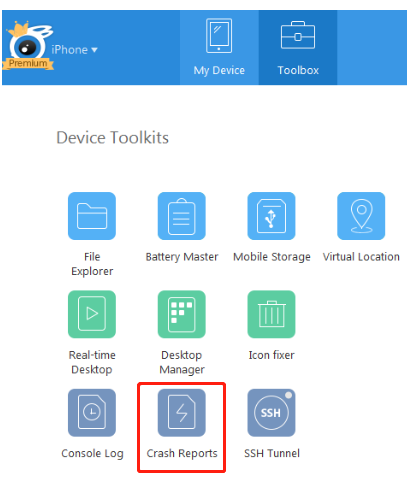407x502 pixels.
Task: Run the Icon fixer trash icon
Action: [271, 314]
